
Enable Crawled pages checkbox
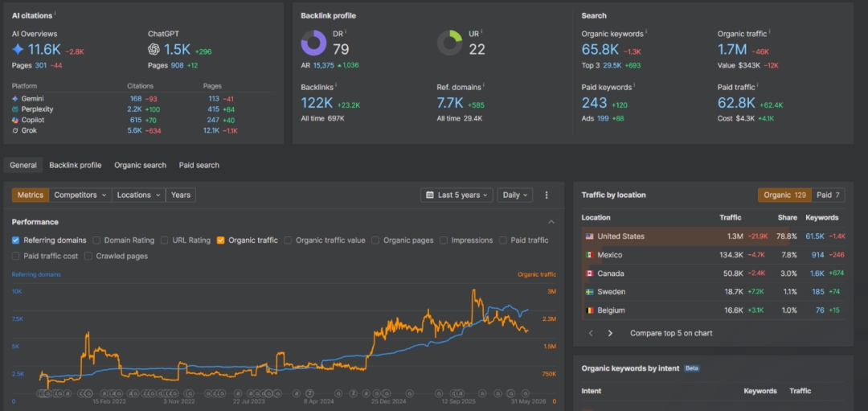click(88, 257)
